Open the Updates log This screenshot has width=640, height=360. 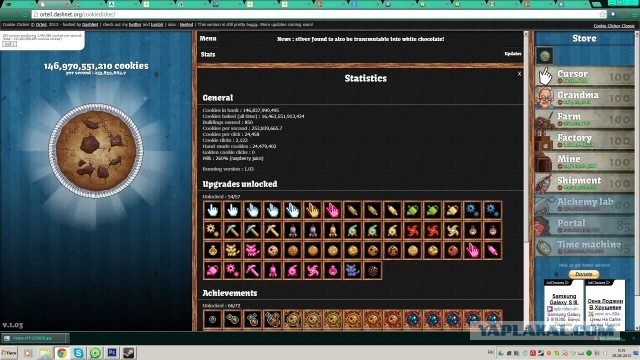513,54
